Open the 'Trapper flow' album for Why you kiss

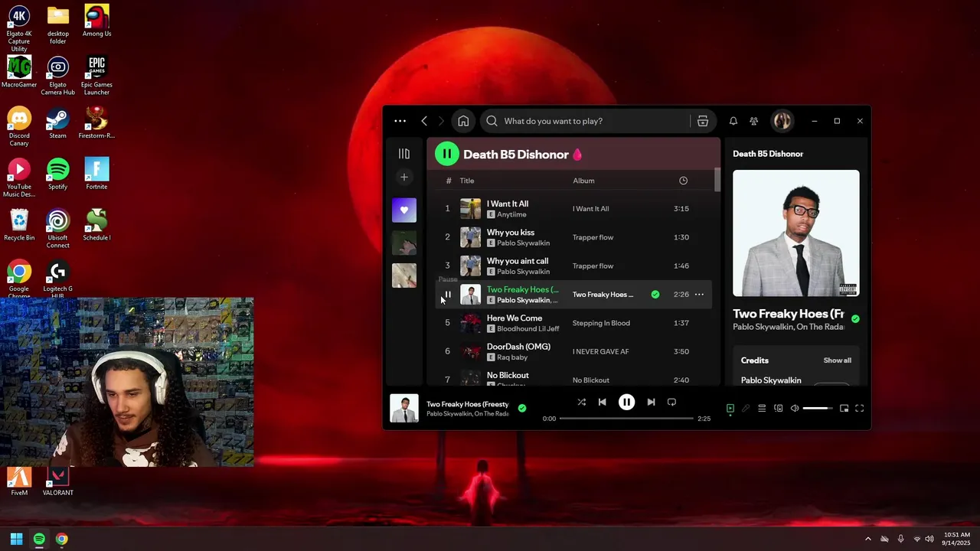593,237
